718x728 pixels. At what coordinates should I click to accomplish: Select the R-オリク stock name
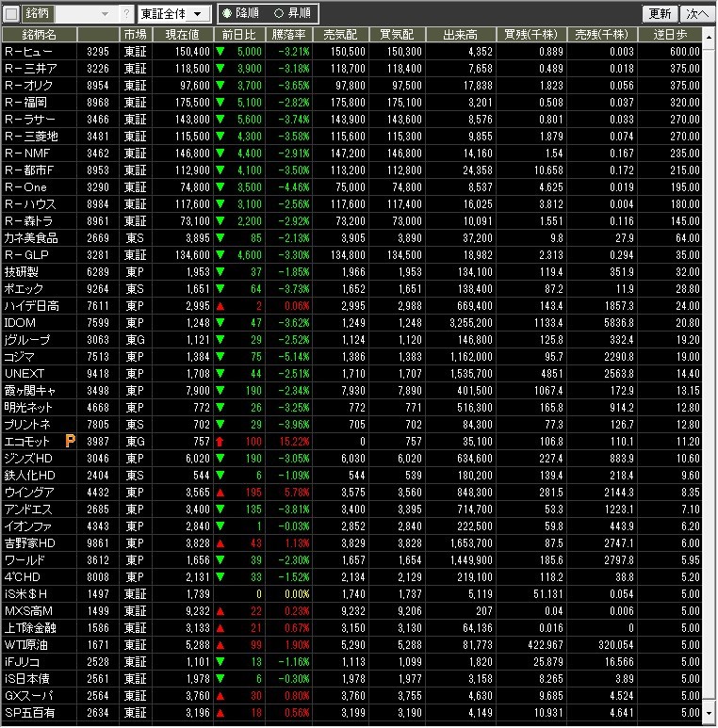click(x=29, y=86)
